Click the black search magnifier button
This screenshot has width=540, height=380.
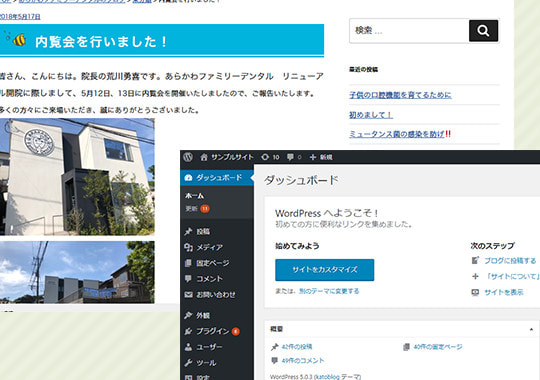click(483, 31)
